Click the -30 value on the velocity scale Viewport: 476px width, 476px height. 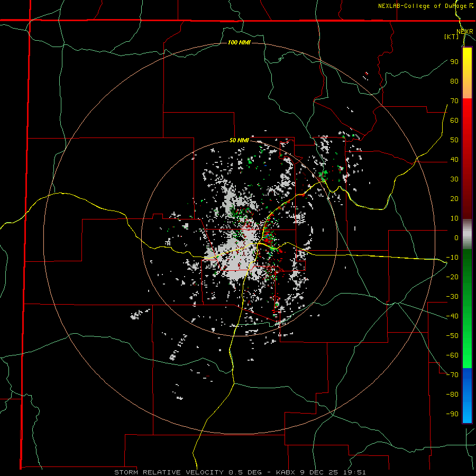click(452, 297)
